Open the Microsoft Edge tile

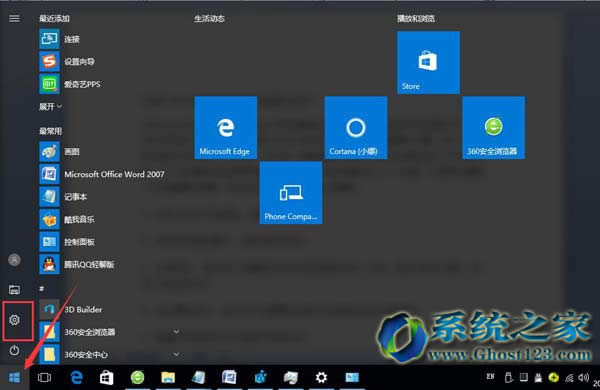226,127
